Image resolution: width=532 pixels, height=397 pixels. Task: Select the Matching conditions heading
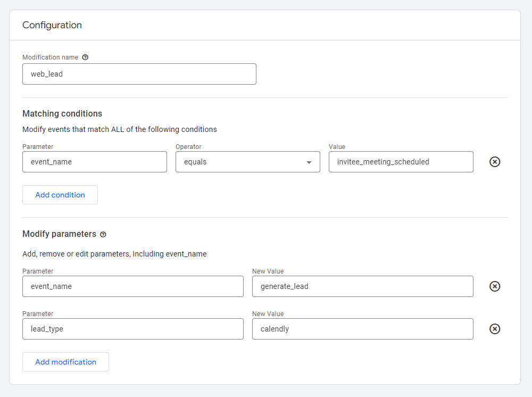coord(62,114)
